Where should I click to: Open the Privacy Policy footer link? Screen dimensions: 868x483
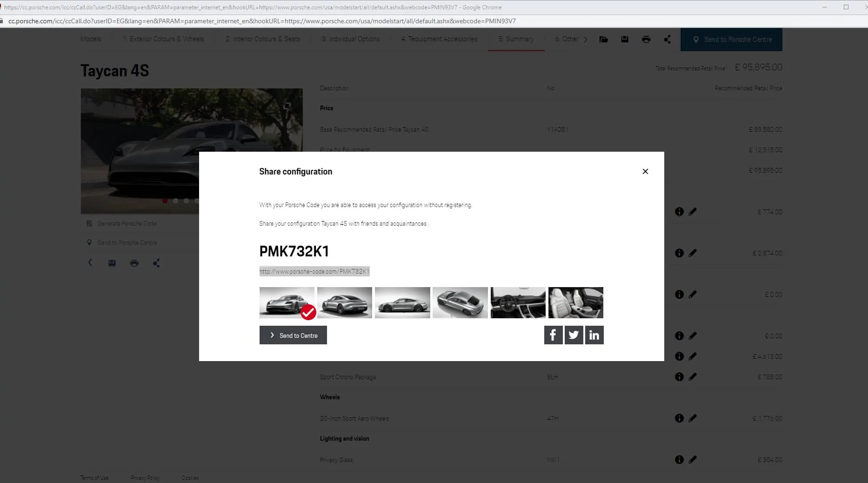tap(145, 478)
